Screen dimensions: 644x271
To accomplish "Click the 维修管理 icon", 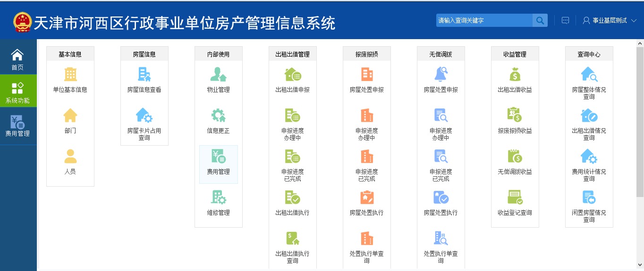I will (x=218, y=197).
